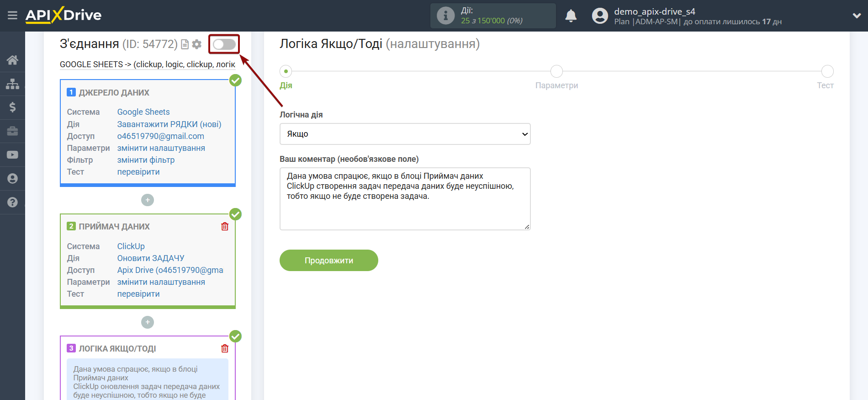Image resolution: width=868 pixels, height=400 pixels.
Task: Click the Приймач даних header
Action: click(114, 227)
